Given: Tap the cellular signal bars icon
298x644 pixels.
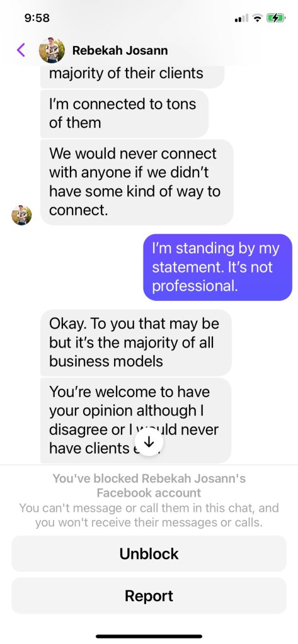Looking at the screenshot, I should pyautogui.click(x=241, y=18).
